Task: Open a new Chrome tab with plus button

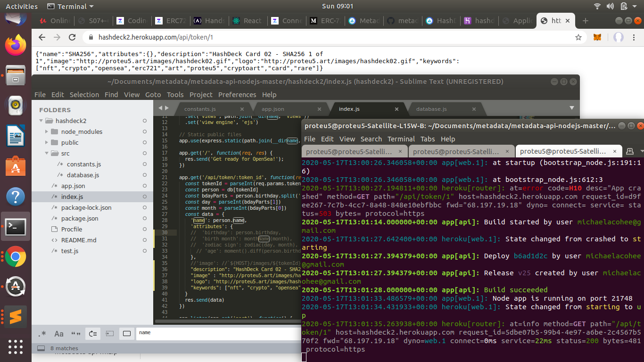Action: [x=586, y=21]
